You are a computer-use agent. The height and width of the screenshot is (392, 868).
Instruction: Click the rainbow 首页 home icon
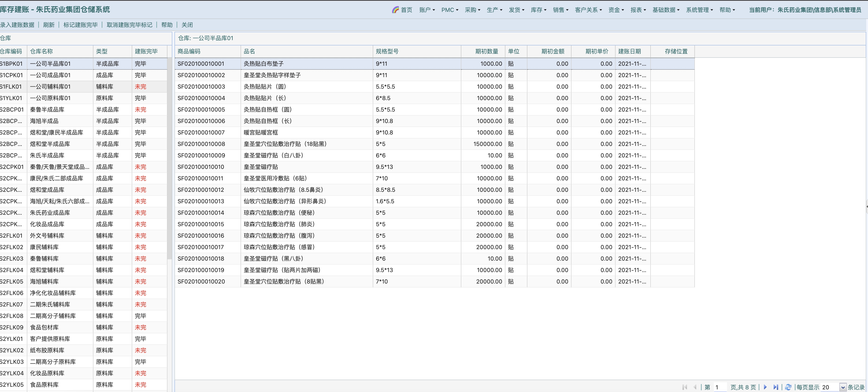[x=395, y=10]
